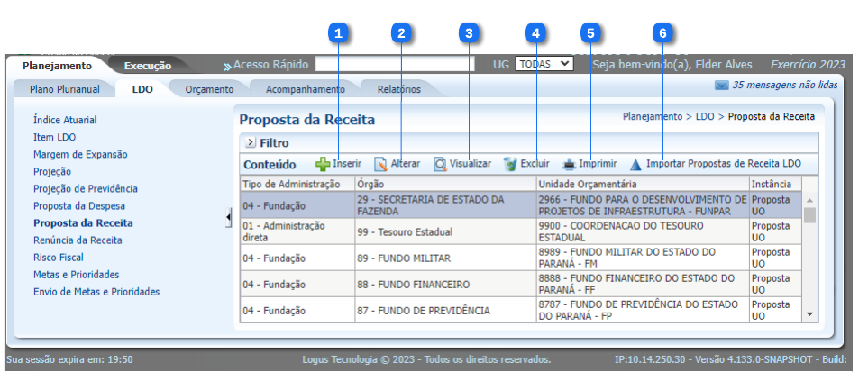The height and width of the screenshot is (390, 868).
Task: Click the Excluir trash icon
Action: (510, 164)
